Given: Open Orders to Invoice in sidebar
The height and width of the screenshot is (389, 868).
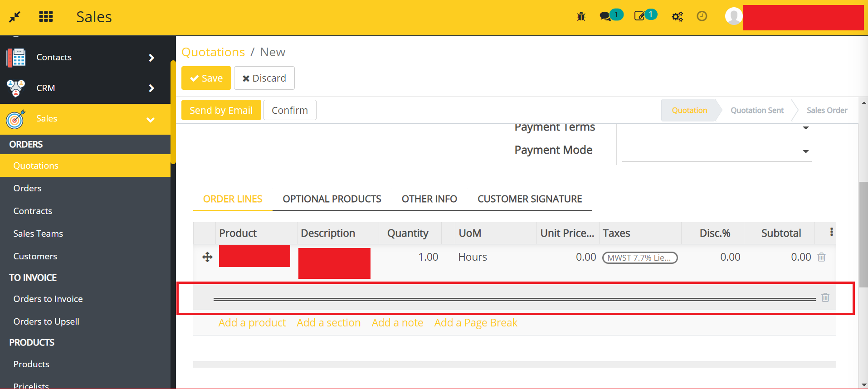Looking at the screenshot, I should pos(48,299).
